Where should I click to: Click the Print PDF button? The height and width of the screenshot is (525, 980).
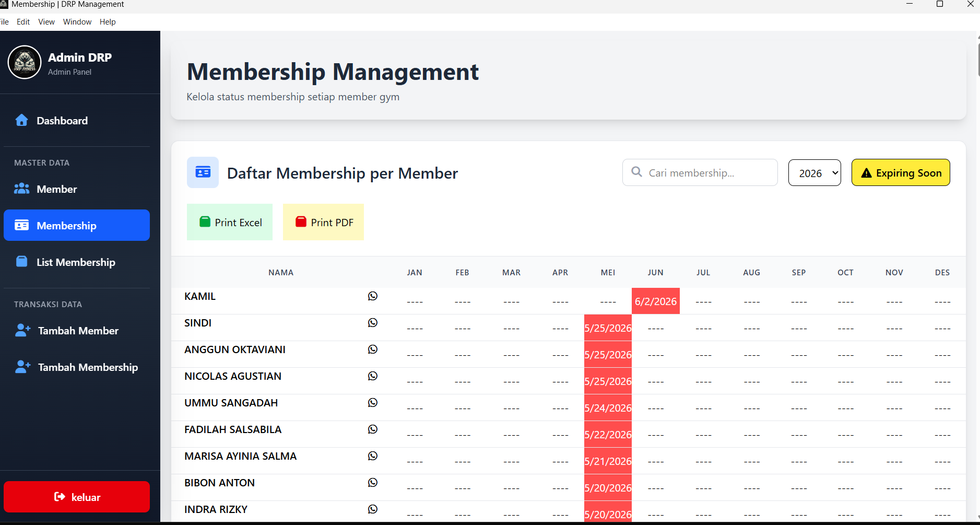[x=323, y=222]
